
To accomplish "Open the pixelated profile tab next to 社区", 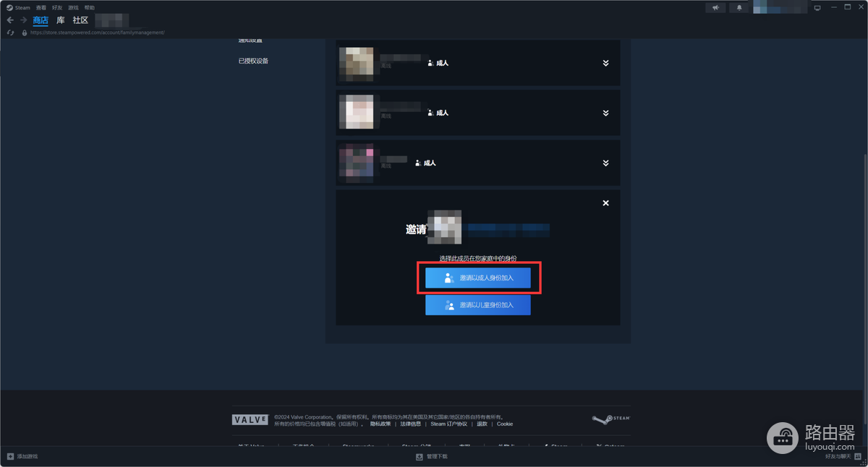I will pyautogui.click(x=112, y=20).
